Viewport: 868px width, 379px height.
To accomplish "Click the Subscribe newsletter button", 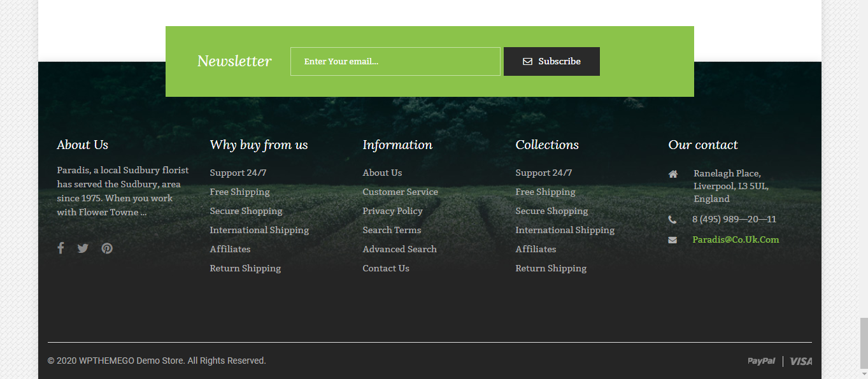I will tap(551, 61).
